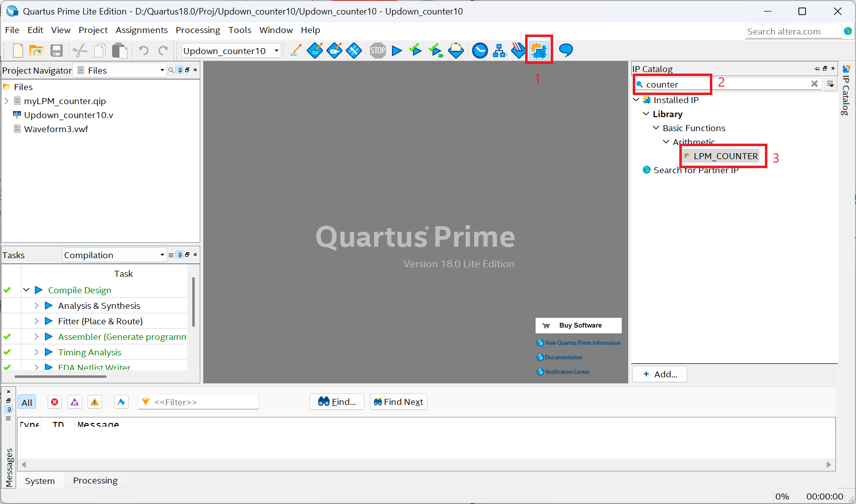Select Updown_counter10.v in Files list
The image size is (856, 504).
(69, 115)
